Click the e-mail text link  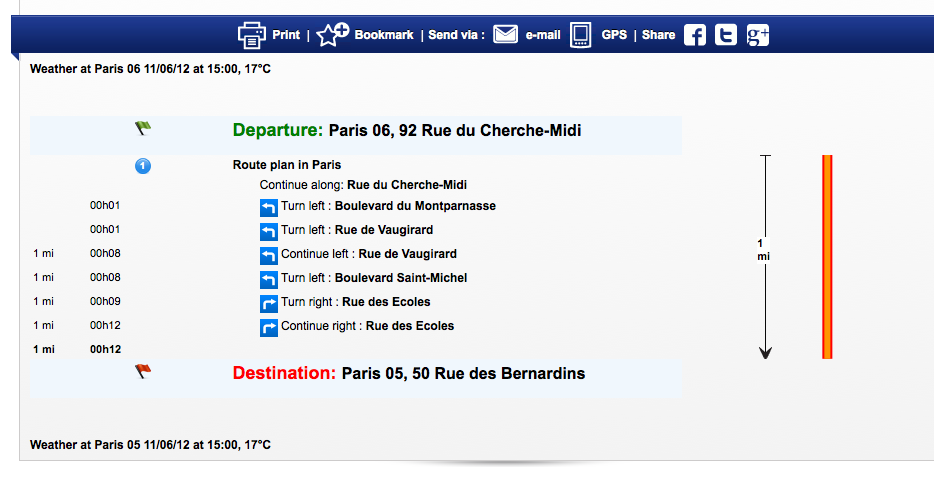[x=544, y=35]
